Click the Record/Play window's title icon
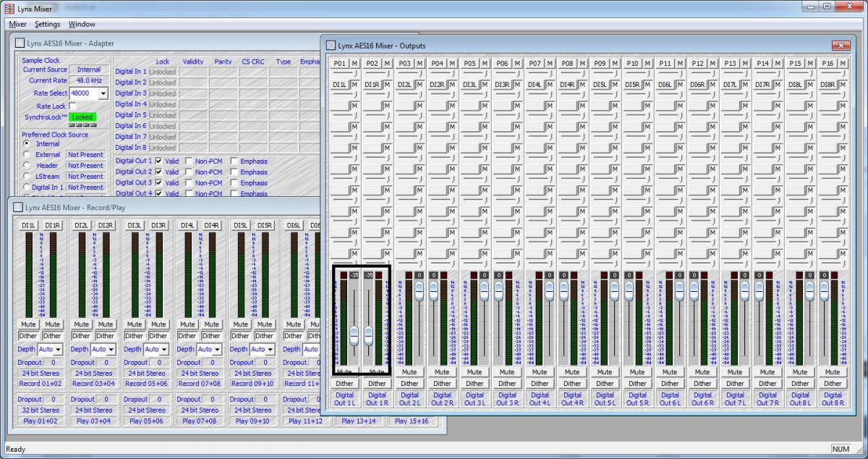The height and width of the screenshot is (459, 868). tap(18, 206)
